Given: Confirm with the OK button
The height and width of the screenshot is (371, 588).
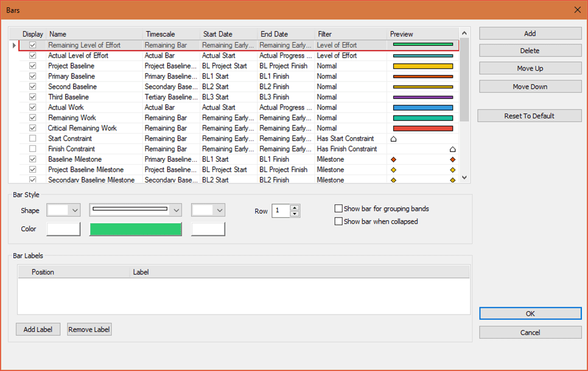Looking at the screenshot, I should (x=530, y=314).
